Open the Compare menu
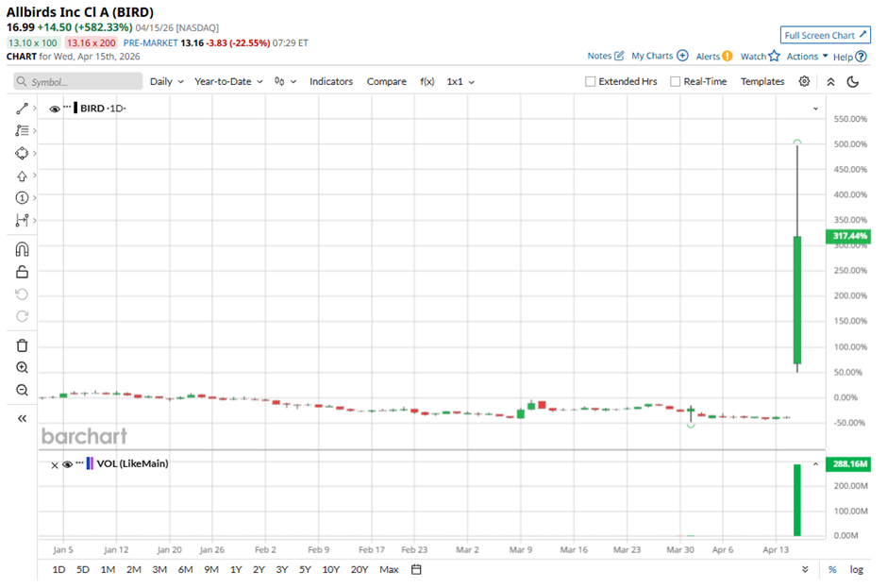887x588 pixels. 386,81
